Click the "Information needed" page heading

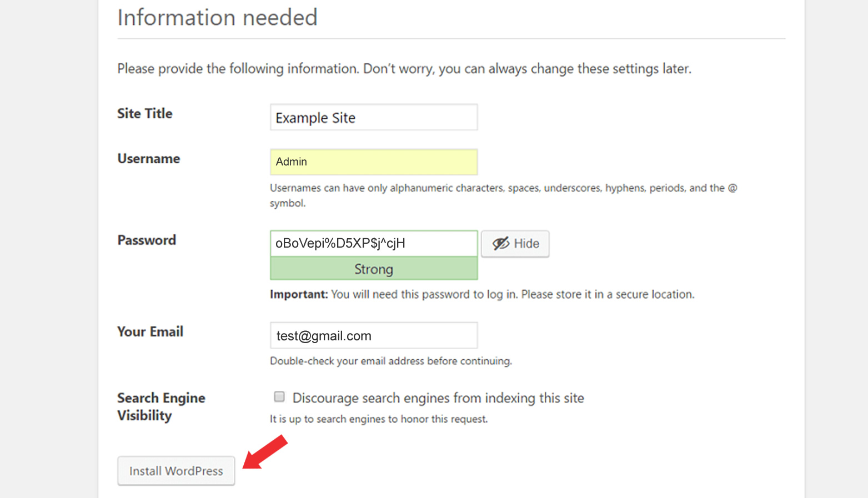tap(217, 17)
